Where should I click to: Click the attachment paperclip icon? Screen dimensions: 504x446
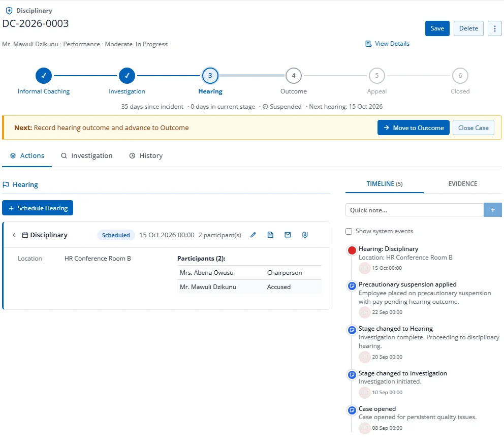[x=305, y=235]
